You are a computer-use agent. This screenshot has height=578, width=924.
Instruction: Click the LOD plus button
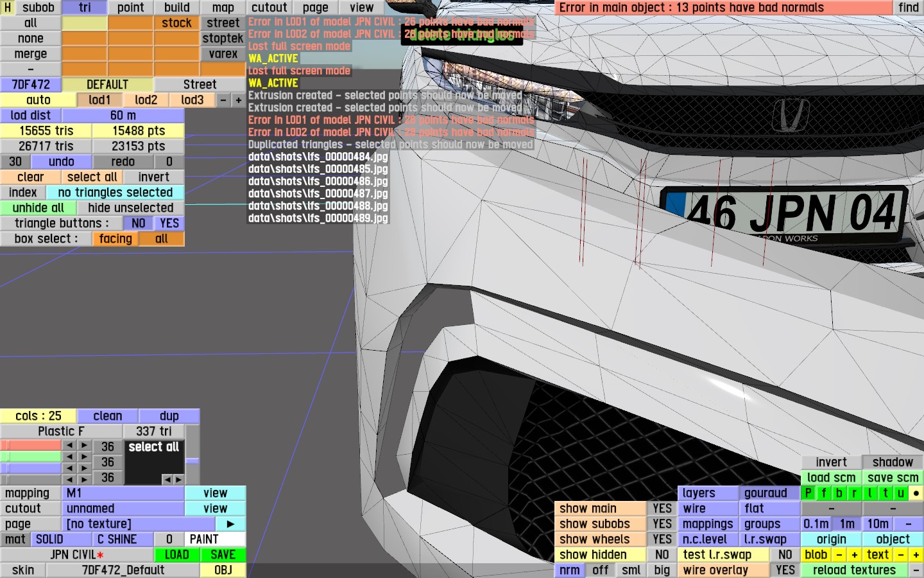pyautogui.click(x=238, y=100)
